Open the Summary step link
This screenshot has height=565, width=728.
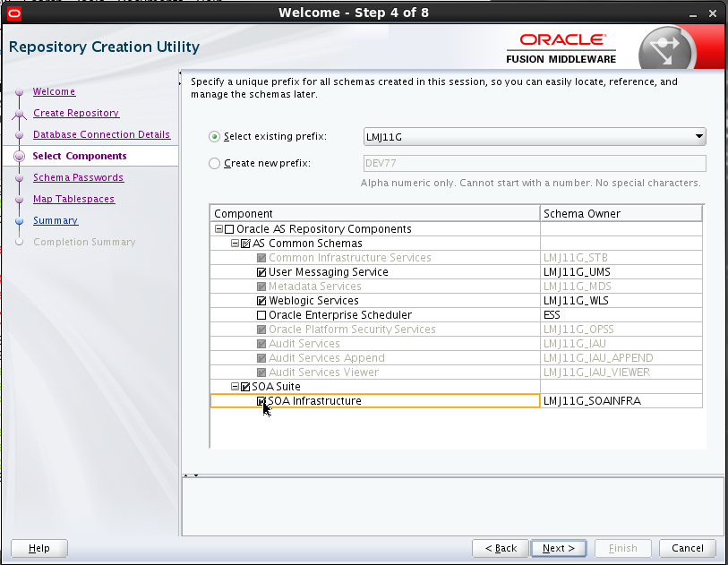[56, 220]
